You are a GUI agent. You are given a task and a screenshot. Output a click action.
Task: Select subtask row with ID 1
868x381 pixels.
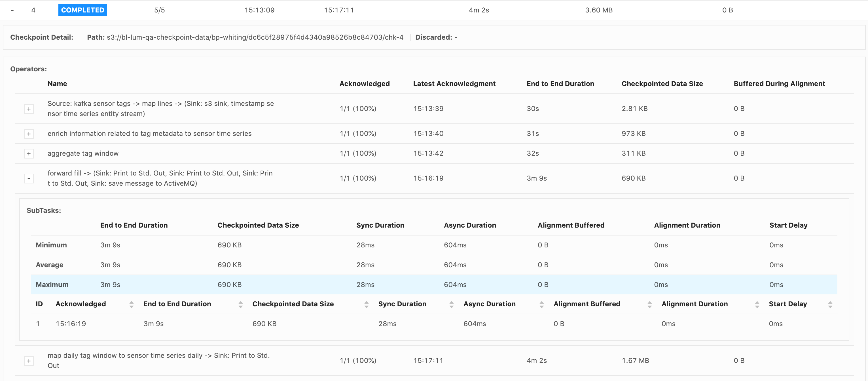(38, 324)
